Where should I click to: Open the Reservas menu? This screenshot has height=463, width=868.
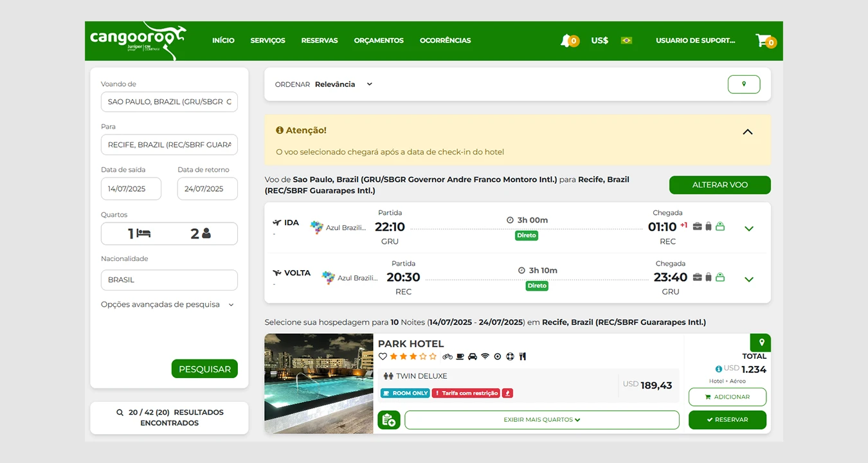pyautogui.click(x=319, y=41)
